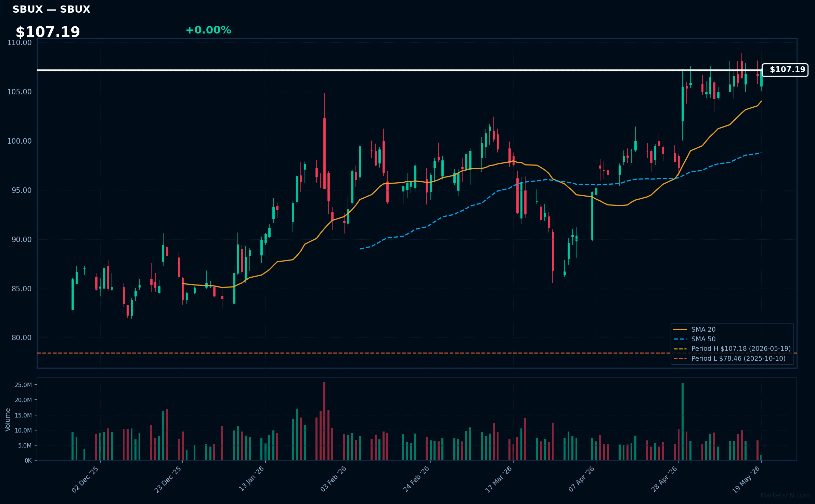Viewport: 815px width, 504px height.
Task: Click the white current-price horizontal line
Action: (400, 70)
